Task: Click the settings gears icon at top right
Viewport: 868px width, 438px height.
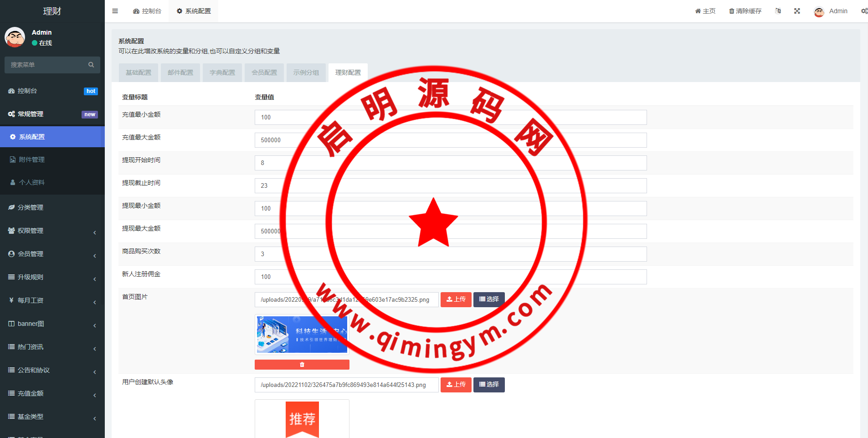Action: click(x=863, y=11)
